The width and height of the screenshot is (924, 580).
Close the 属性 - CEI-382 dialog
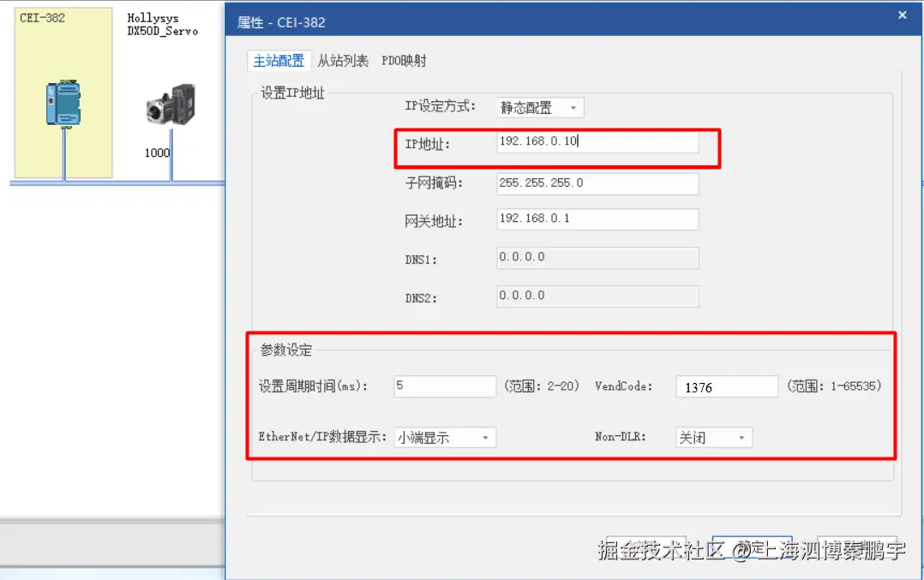pyautogui.click(x=901, y=15)
